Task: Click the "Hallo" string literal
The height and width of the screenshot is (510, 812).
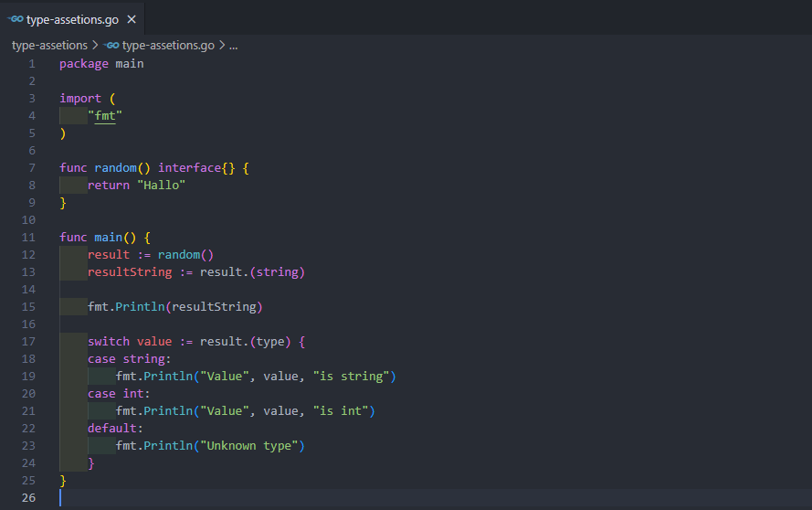Action: pyautogui.click(x=161, y=185)
